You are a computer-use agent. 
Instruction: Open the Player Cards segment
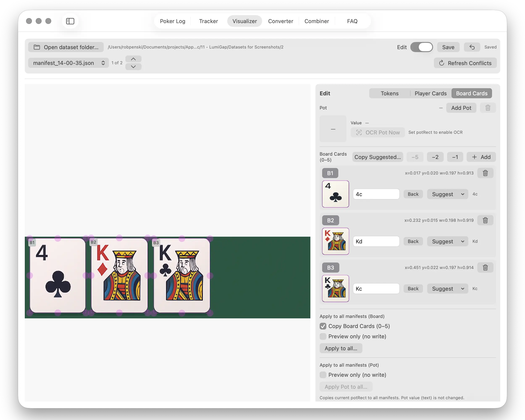pos(430,93)
